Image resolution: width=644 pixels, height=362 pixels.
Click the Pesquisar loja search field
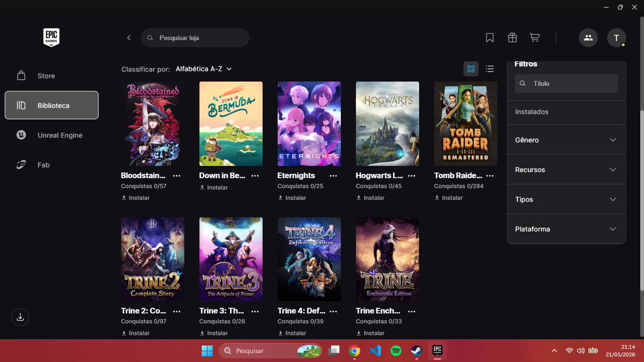click(195, 38)
